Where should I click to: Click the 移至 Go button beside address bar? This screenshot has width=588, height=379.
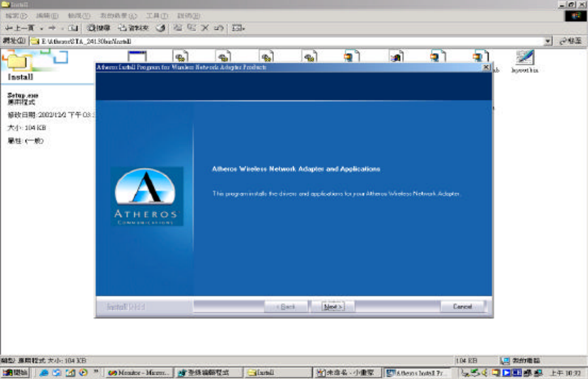pyautogui.click(x=570, y=41)
